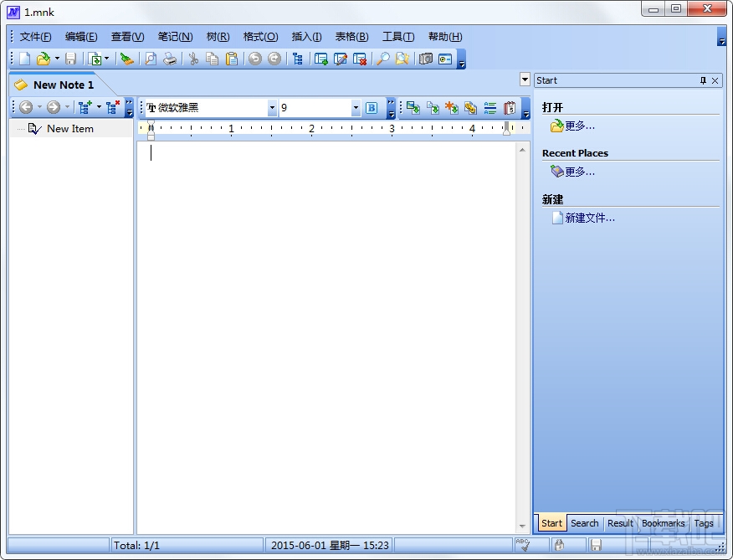Open the 插入(I) menu
Screen dimensions: 733x560
[306, 37]
